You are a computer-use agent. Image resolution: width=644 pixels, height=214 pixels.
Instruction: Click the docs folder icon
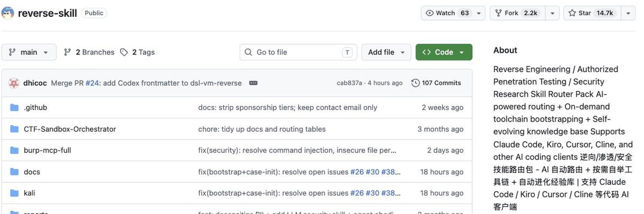(14, 172)
